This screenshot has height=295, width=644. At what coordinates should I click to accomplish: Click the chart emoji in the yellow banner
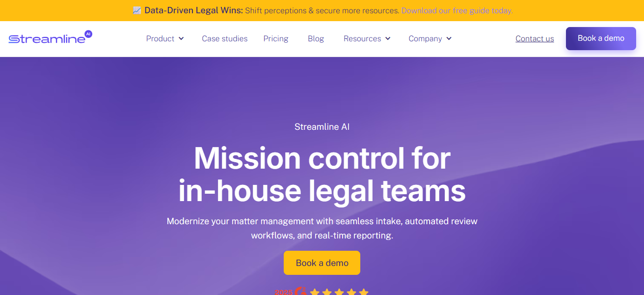point(137,10)
